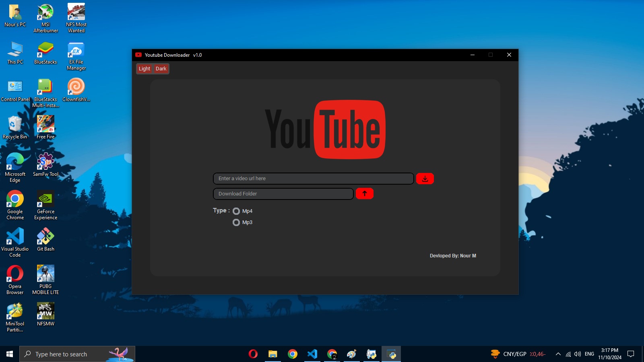
Task: Click the red up-arrow folder button
Action: click(x=365, y=193)
